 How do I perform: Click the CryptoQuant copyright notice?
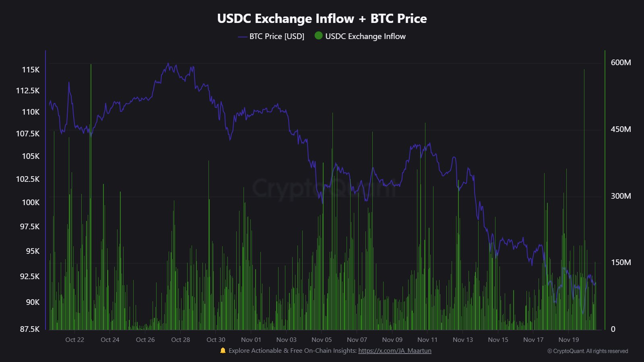click(x=587, y=351)
